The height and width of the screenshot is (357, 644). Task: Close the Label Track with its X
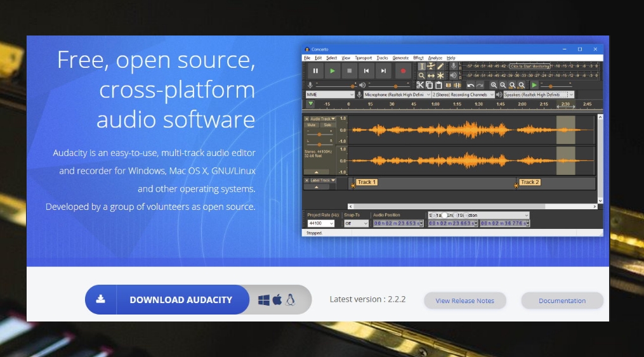307,180
